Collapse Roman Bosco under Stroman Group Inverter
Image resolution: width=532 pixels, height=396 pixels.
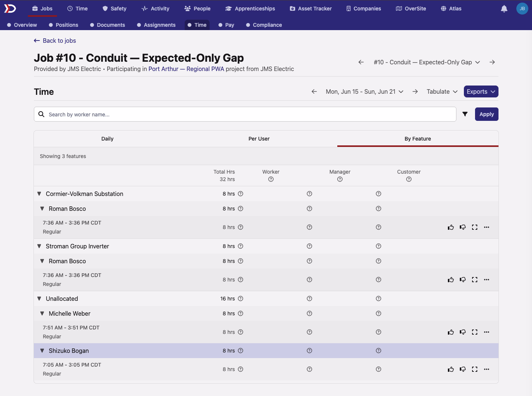pyautogui.click(x=42, y=261)
